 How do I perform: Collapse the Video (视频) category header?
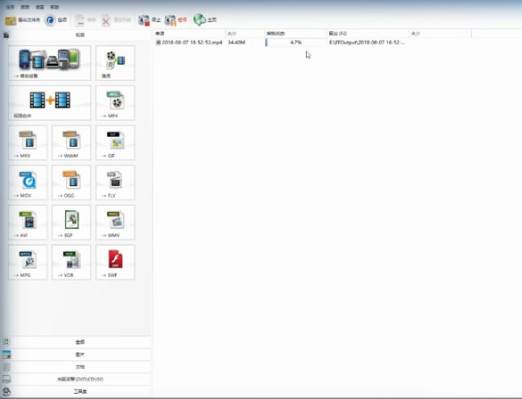[x=76, y=35]
